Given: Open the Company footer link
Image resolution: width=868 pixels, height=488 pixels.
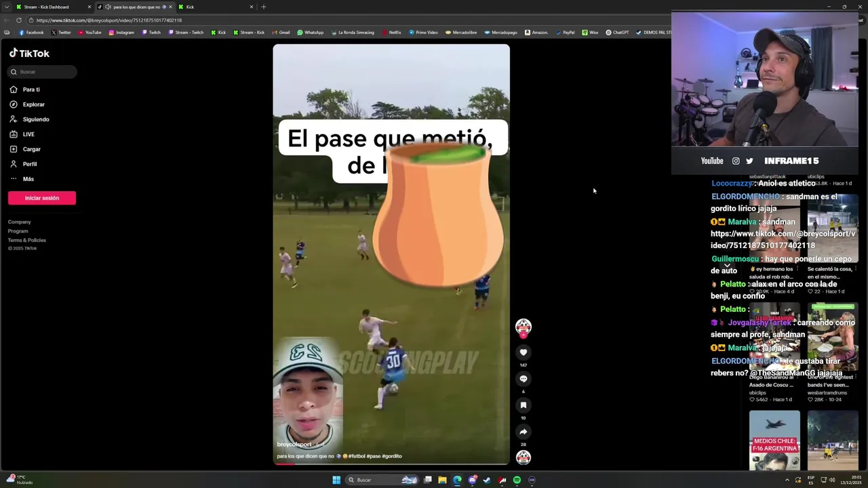Looking at the screenshot, I should [x=19, y=222].
